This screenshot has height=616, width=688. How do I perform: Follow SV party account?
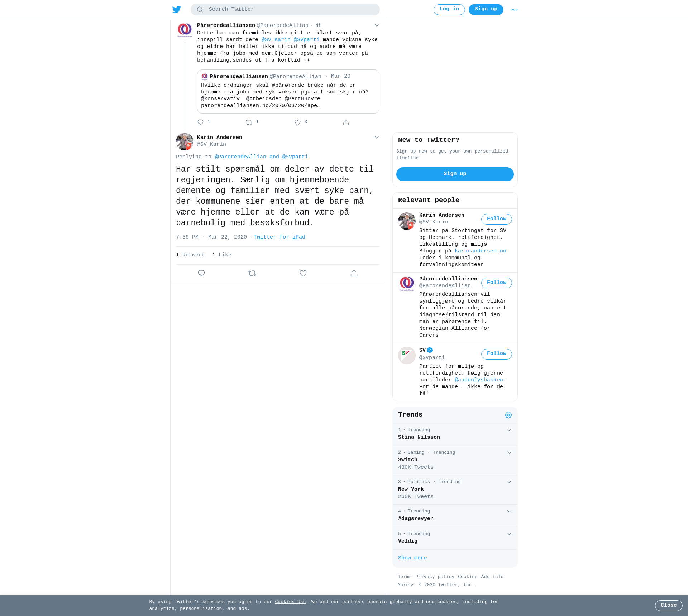click(x=496, y=354)
